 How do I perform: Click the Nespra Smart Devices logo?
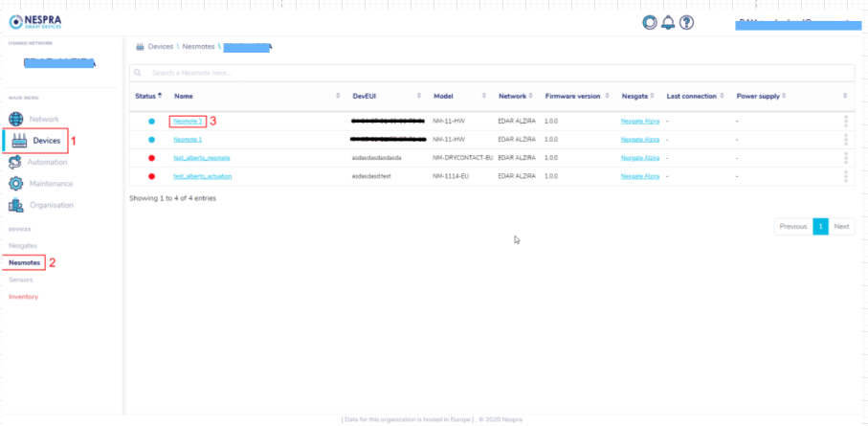click(x=41, y=21)
